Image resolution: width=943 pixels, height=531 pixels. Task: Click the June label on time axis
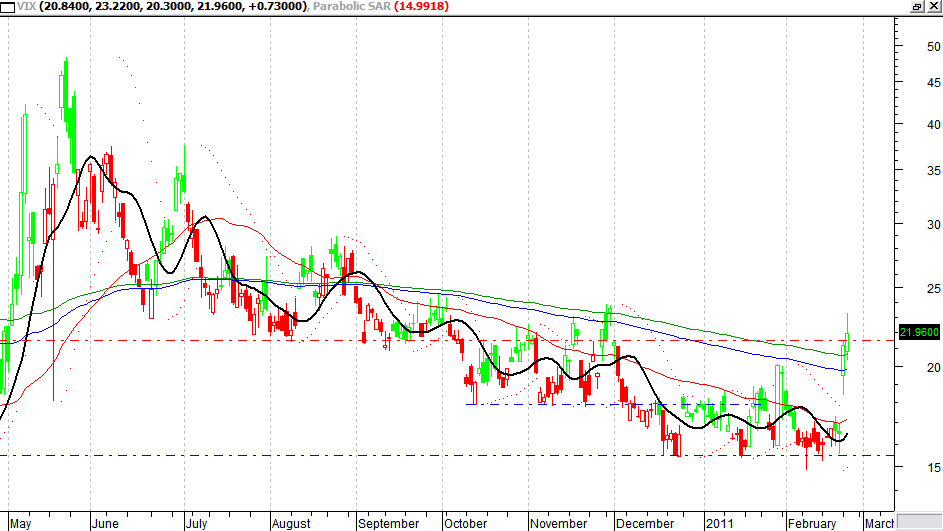pyautogui.click(x=105, y=524)
